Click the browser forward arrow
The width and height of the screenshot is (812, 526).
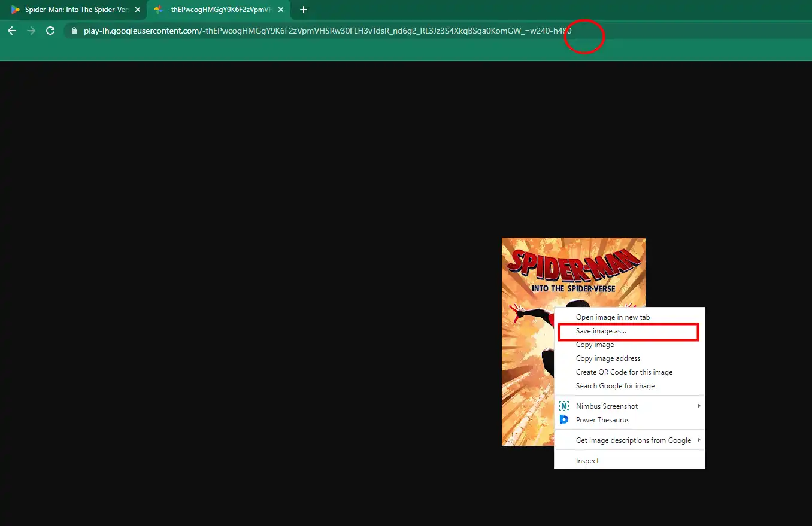[x=31, y=31]
